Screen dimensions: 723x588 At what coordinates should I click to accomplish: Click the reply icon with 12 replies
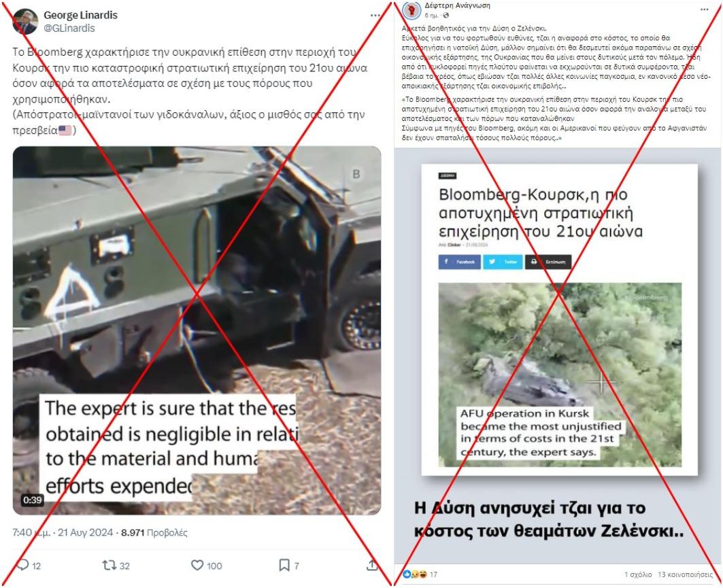coord(22,565)
